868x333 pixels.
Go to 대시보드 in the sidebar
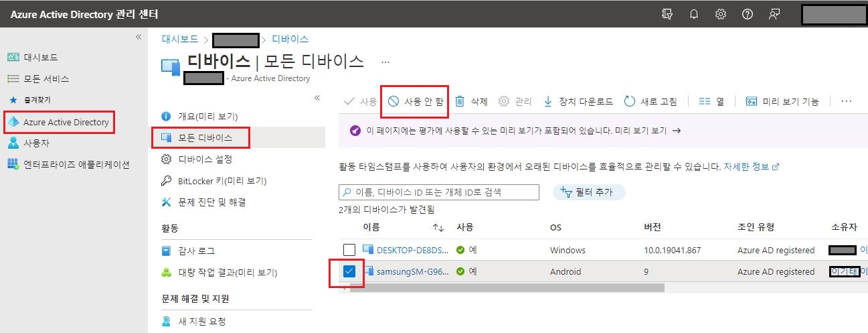(x=39, y=58)
